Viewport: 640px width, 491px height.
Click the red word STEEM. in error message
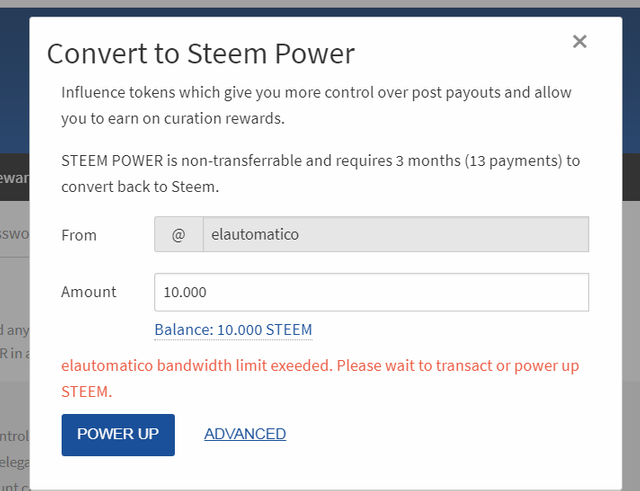87,392
